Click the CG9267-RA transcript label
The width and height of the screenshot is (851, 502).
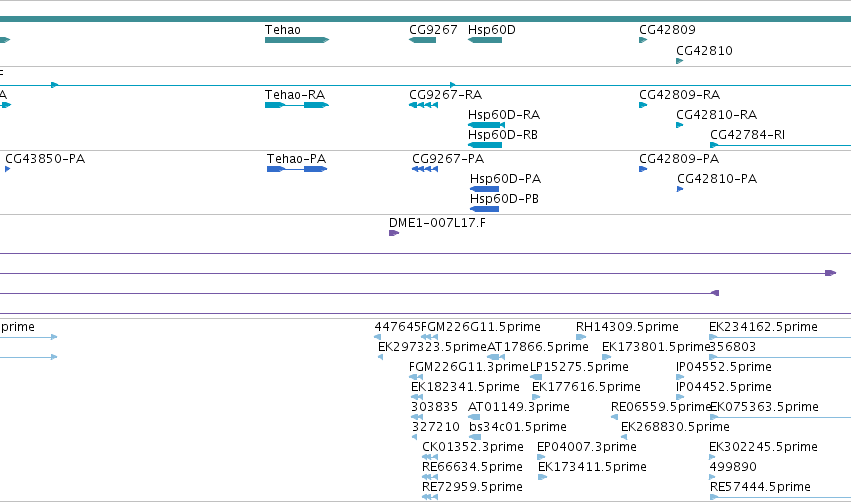click(446, 94)
